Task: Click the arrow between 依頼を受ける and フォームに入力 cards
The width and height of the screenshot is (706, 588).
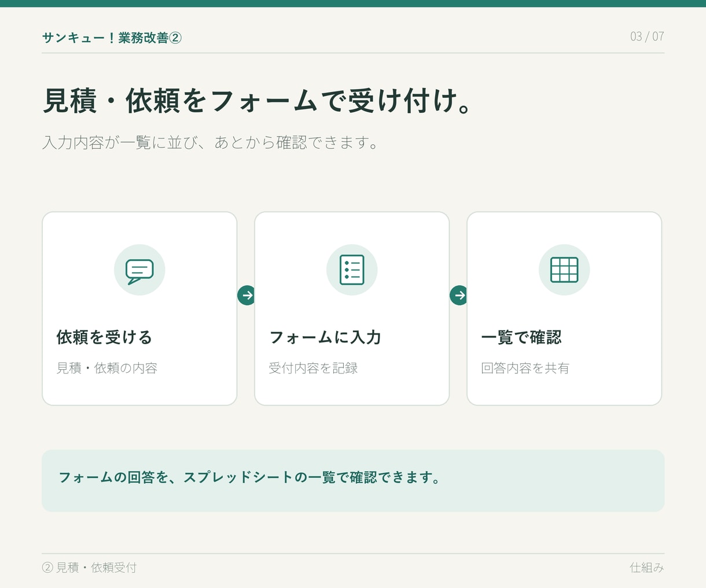Action: click(247, 295)
